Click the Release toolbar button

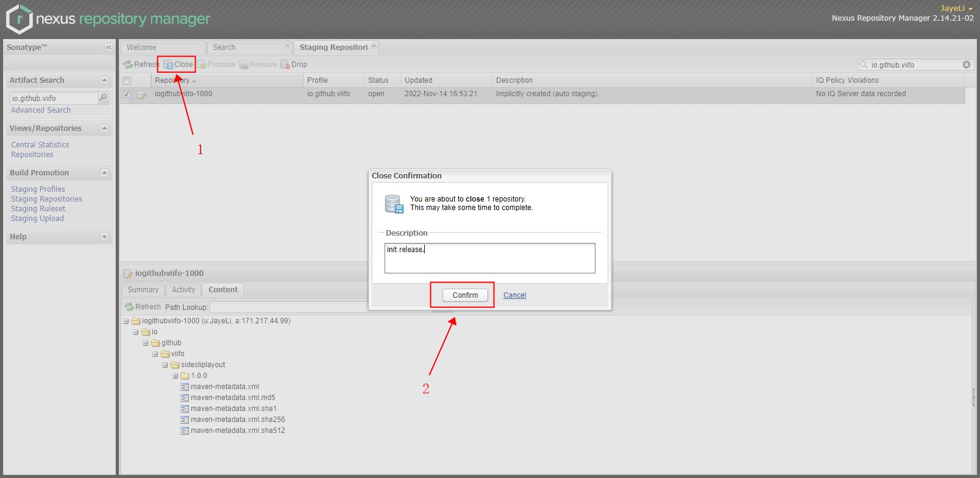pos(258,65)
